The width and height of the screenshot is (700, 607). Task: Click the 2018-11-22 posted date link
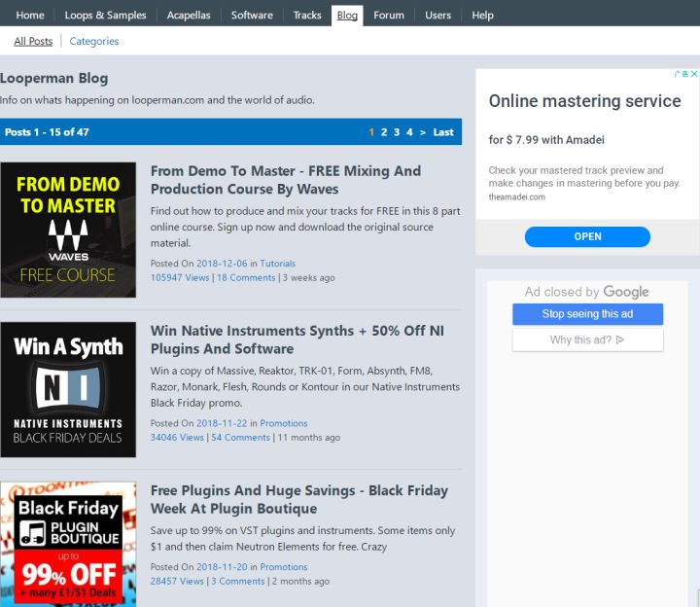point(225,423)
